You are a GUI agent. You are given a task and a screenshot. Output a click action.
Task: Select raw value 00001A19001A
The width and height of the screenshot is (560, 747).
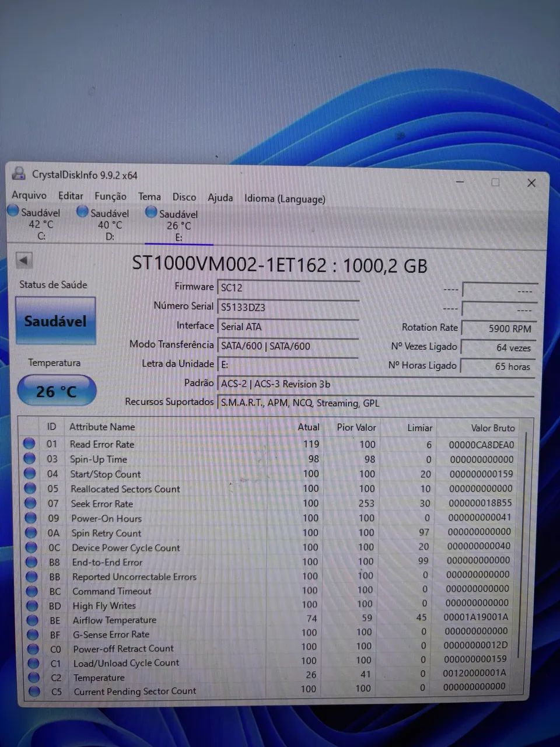pos(476,617)
